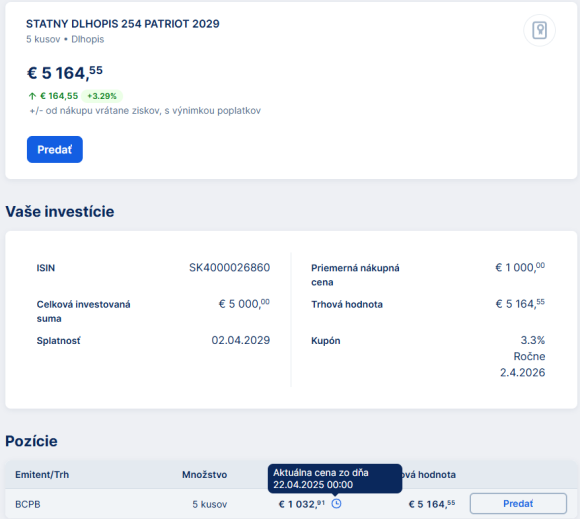Click the +3.29% gain badge
This screenshot has height=519, width=580.
point(102,96)
